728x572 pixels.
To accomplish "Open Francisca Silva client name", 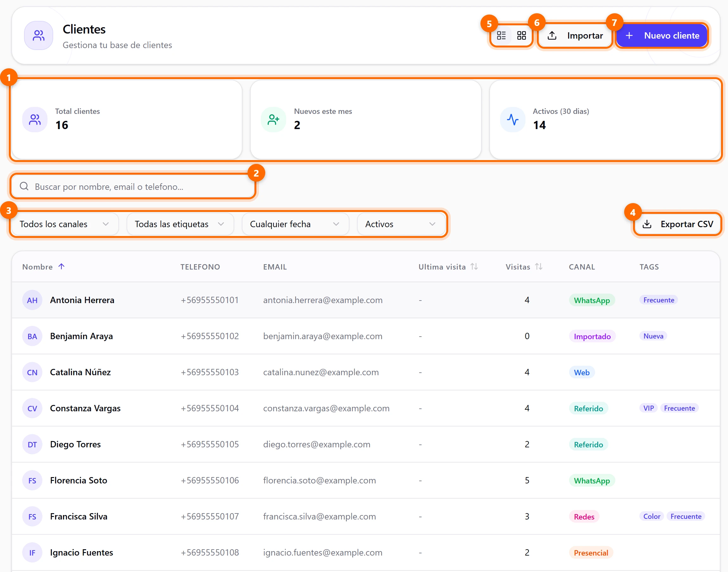I will (79, 516).
